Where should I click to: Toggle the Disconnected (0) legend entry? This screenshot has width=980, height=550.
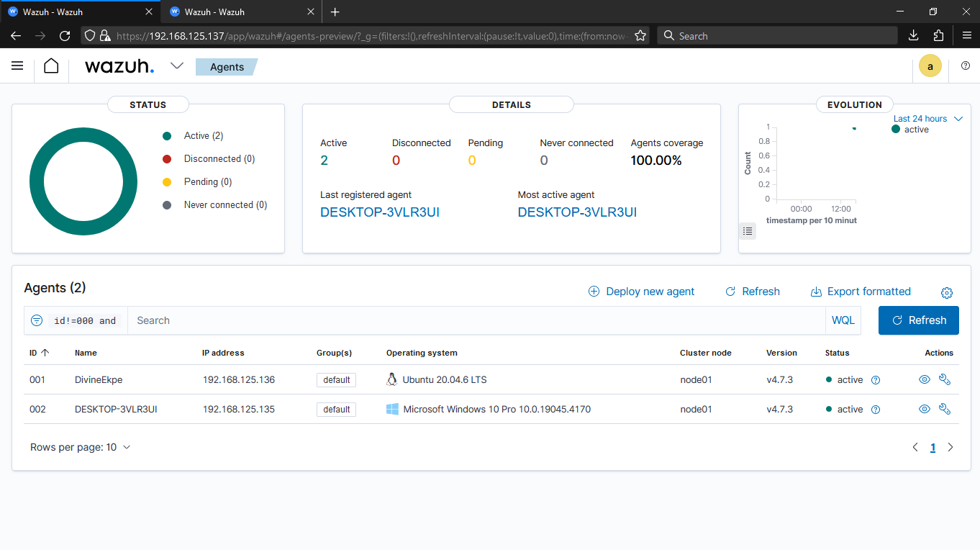[x=209, y=158]
